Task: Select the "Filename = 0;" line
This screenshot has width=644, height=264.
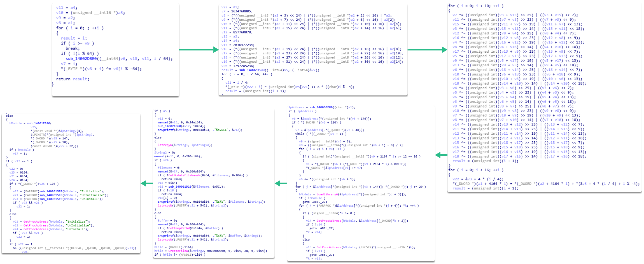Action: pyautogui.click(x=169, y=168)
